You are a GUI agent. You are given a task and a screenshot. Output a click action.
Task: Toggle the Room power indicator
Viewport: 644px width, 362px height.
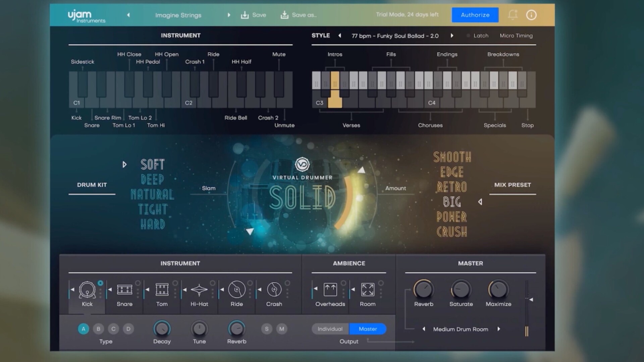pyautogui.click(x=381, y=283)
